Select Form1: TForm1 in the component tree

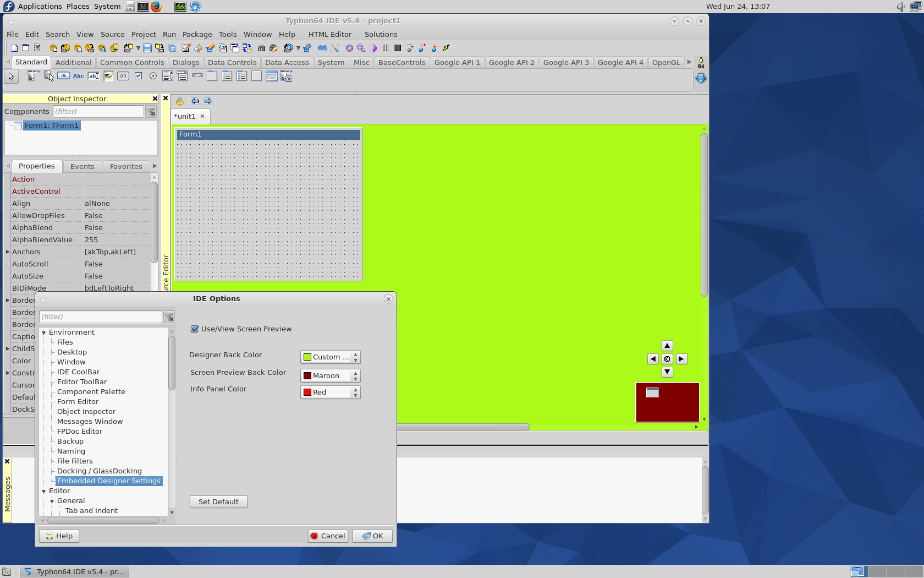point(52,126)
